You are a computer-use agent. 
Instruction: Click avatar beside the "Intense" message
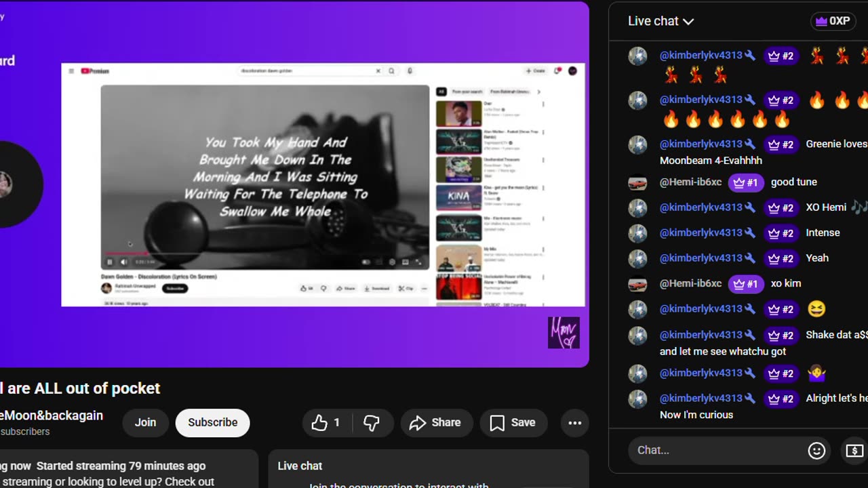[x=637, y=234]
